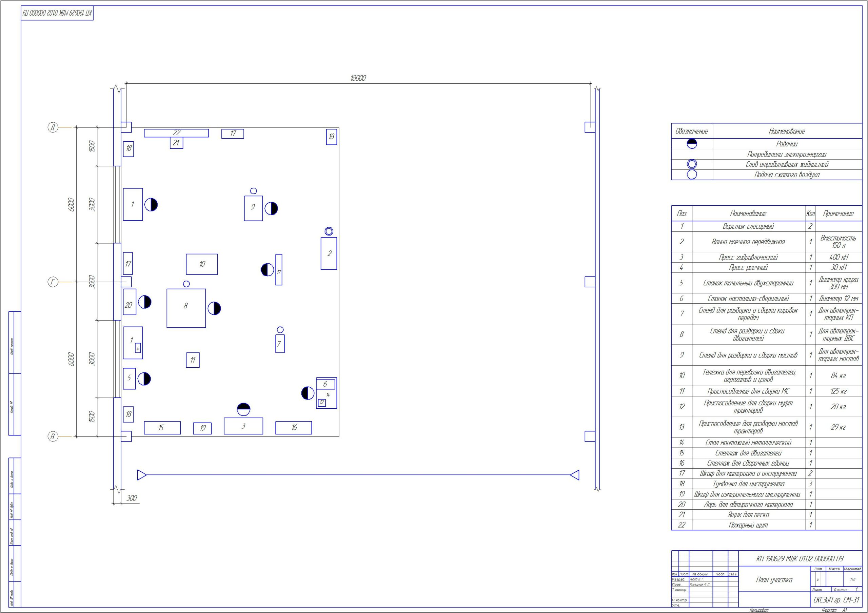Select trolley rectangle 10 on the plan
Screen dimensions: 868x613
202,264
